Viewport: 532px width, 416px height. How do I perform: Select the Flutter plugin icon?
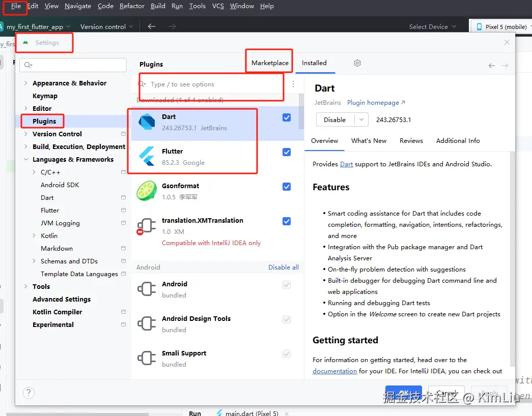coord(147,157)
